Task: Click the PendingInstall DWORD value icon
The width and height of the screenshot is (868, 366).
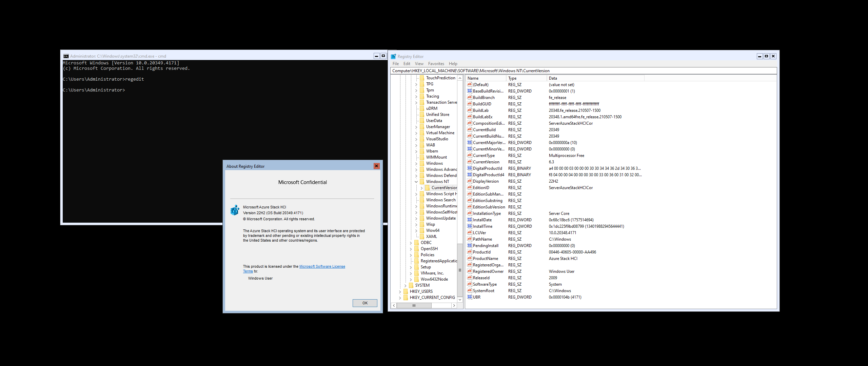Action: 469,246
